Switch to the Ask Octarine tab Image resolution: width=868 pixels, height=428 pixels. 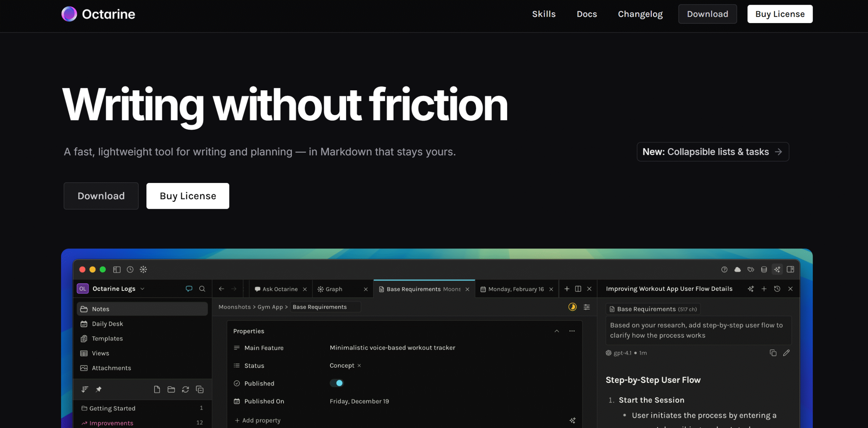point(280,289)
